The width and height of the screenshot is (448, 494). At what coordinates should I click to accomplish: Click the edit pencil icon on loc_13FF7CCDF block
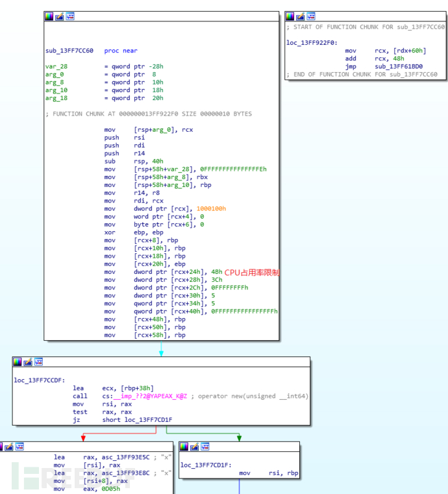point(28,362)
